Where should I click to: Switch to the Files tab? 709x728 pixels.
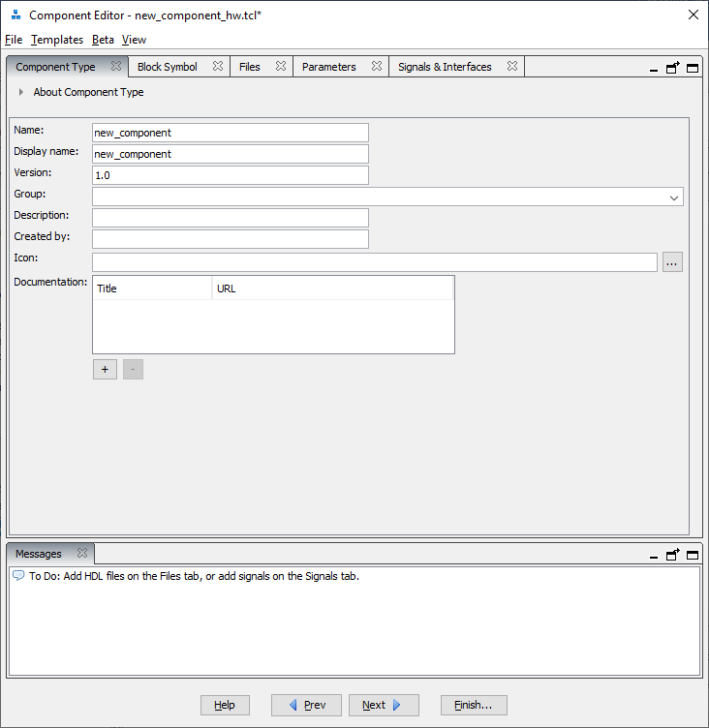pyautogui.click(x=250, y=67)
